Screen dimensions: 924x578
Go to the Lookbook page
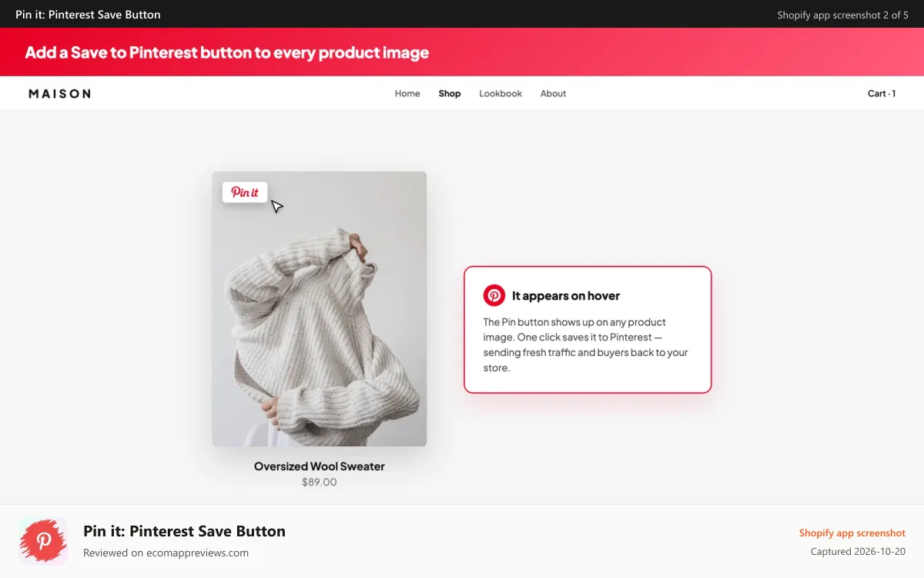(500, 93)
